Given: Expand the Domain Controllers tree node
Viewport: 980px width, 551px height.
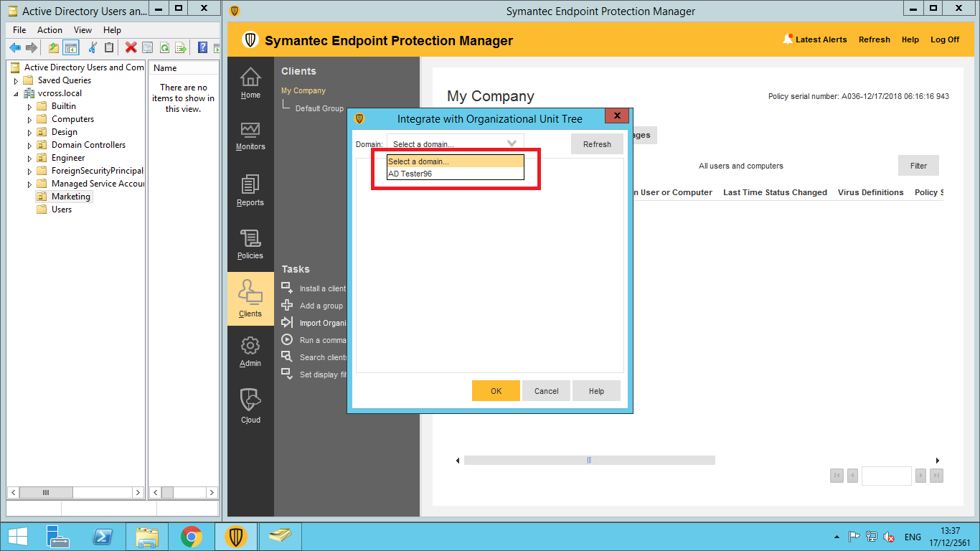Looking at the screenshot, I should tap(30, 146).
